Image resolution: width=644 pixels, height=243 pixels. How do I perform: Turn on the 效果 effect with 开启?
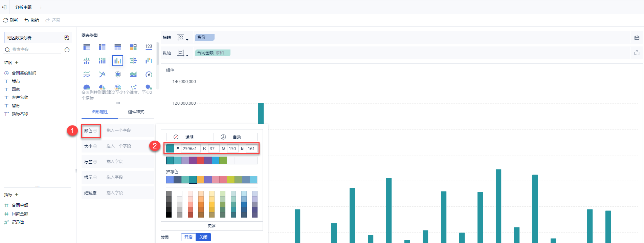(x=188, y=237)
